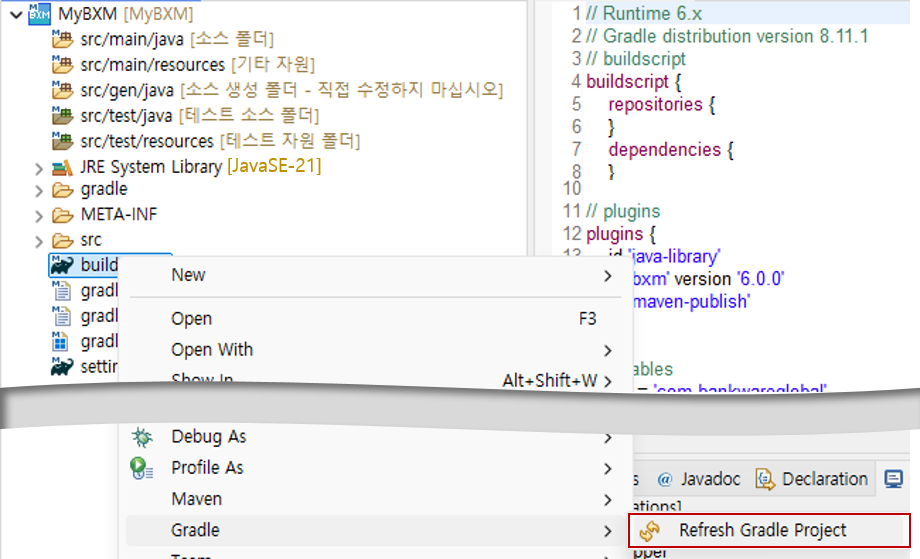920x559 pixels.
Task: Click the 'buildscript {' code line
Action: (x=634, y=82)
